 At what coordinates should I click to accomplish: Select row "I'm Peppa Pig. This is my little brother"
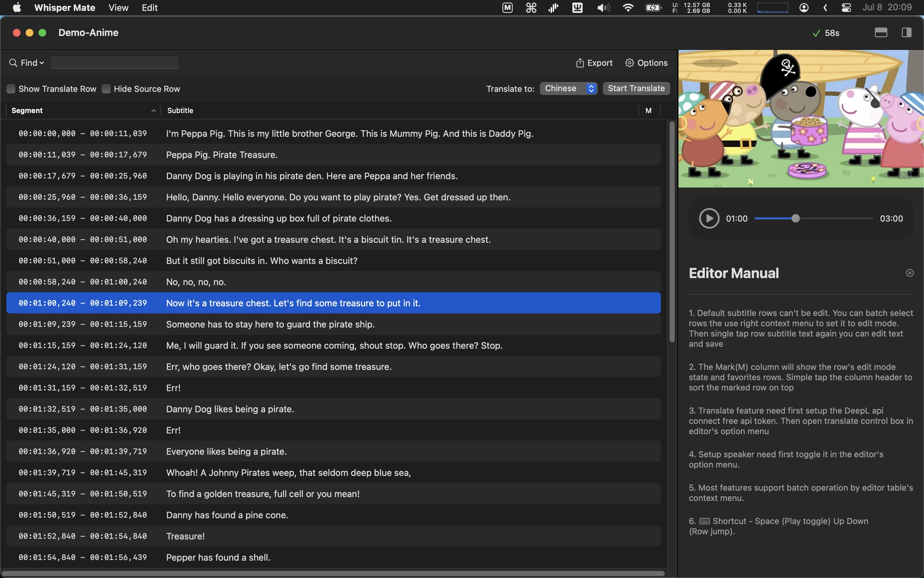[x=333, y=133]
